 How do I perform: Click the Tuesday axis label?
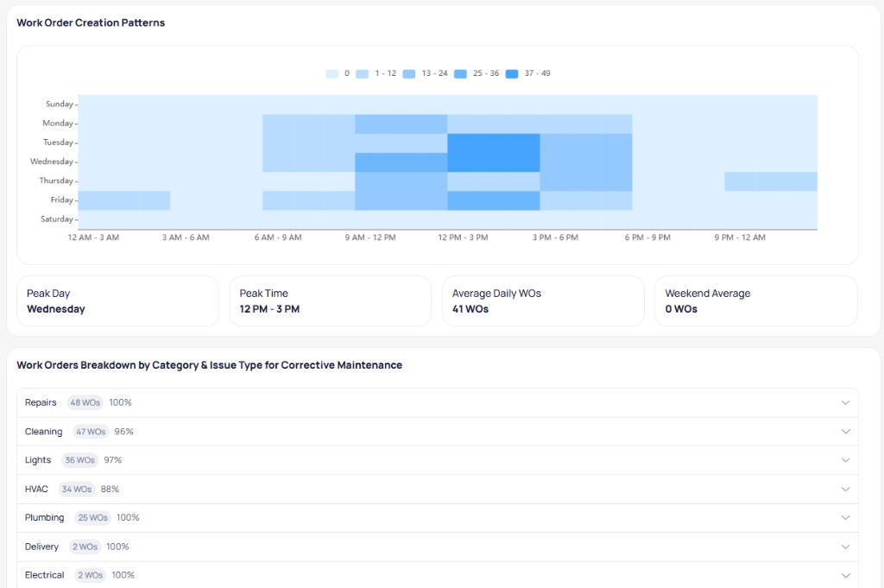pyautogui.click(x=58, y=142)
